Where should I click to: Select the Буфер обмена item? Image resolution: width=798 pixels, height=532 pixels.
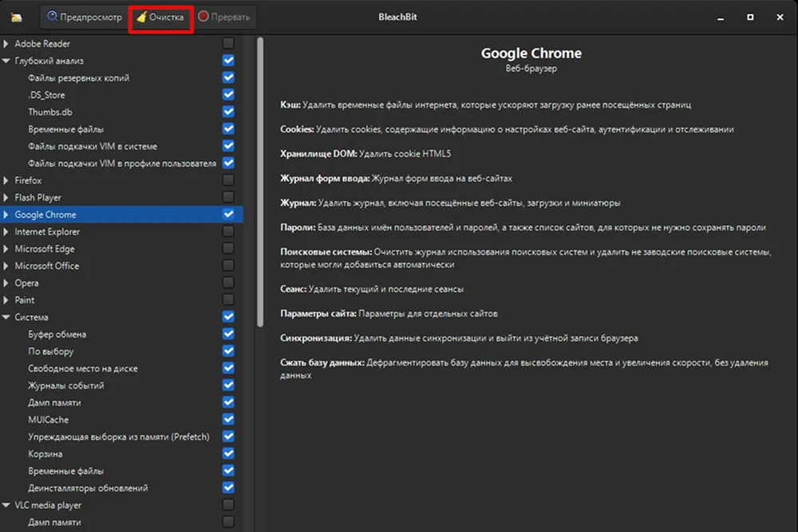(x=57, y=334)
